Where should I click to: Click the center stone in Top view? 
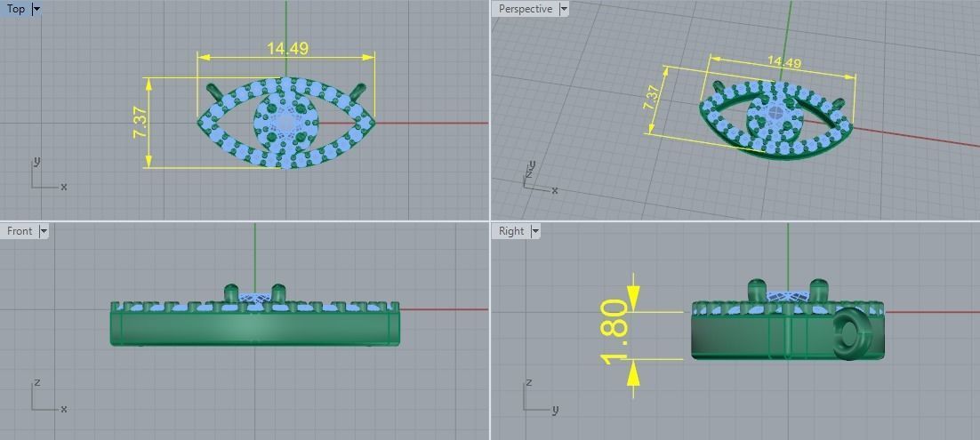point(286,123)
